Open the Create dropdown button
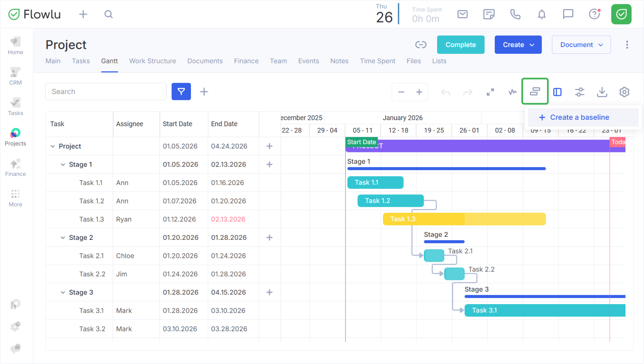Viewport: 644px width, 364px height. (518, 45)
